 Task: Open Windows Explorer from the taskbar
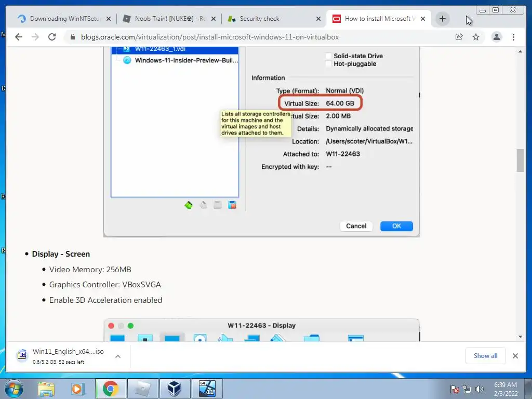click(x=46, y=389)
